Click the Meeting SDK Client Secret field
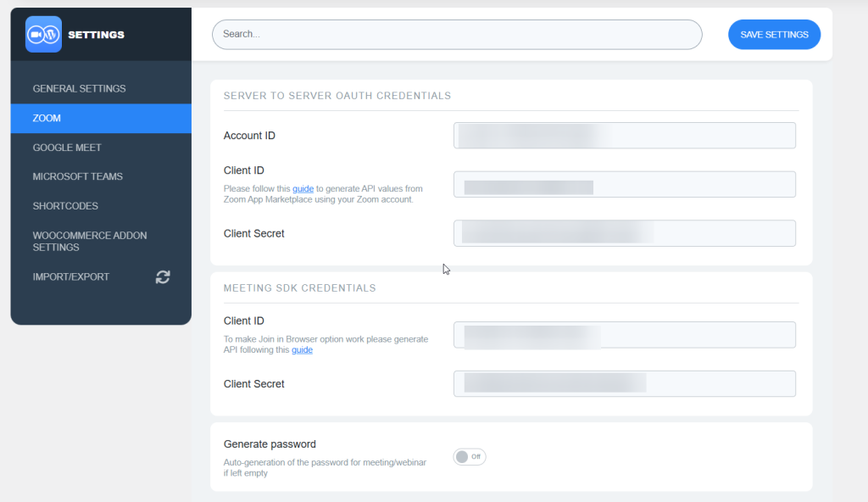This screenshot has width=868, height=502. [625, 383]
